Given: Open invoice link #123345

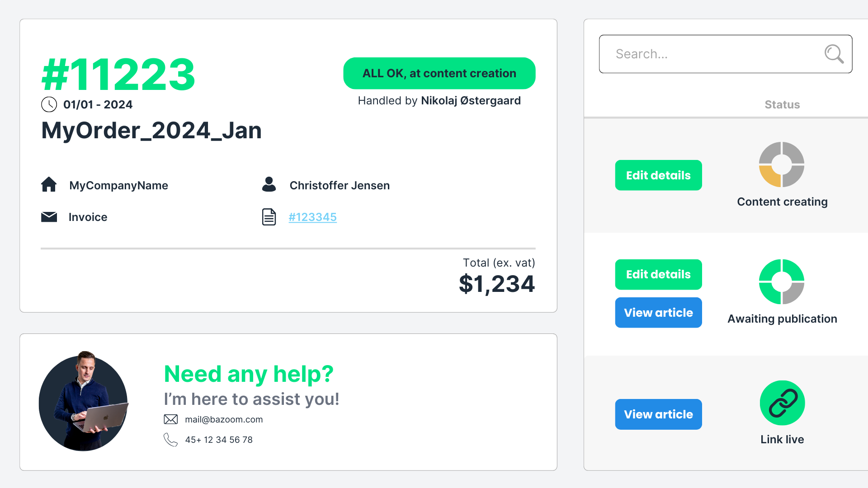Looking at the screenshot, I should pos(313,217).
